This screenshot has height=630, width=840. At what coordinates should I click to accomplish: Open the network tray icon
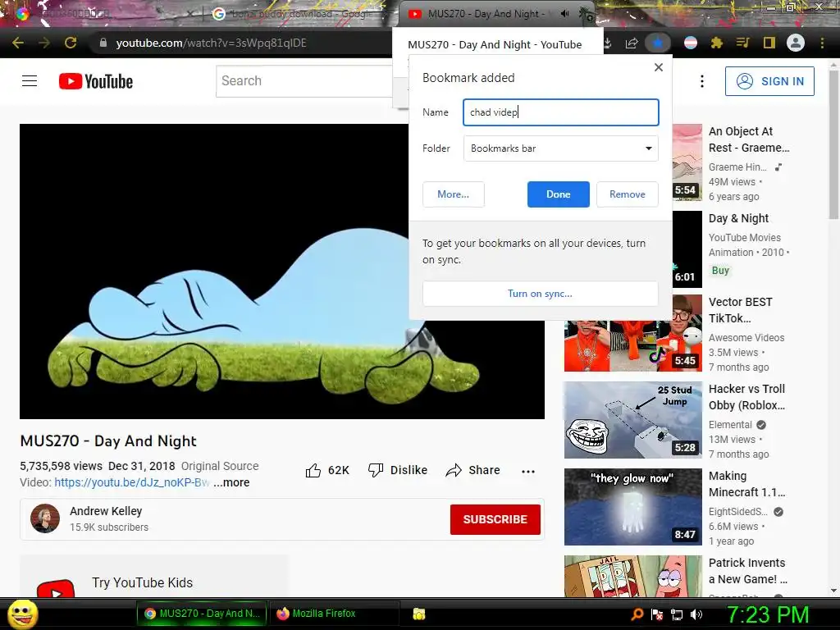(677, 614)
